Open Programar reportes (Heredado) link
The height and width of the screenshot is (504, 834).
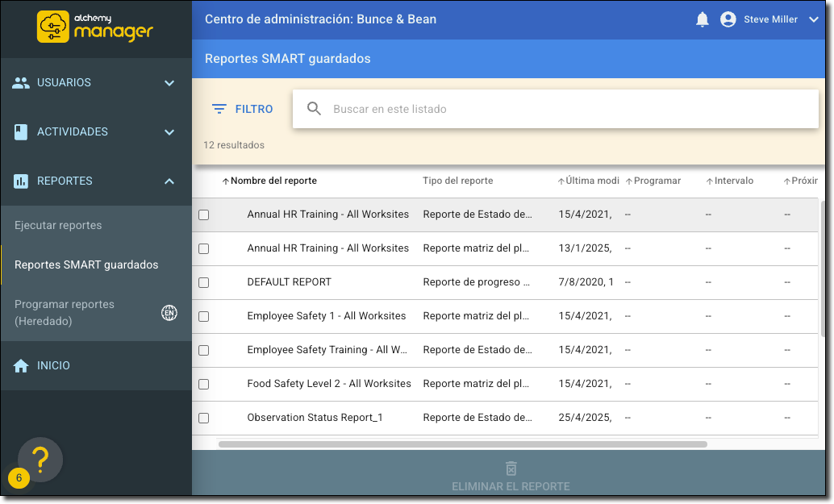point(65,313)
